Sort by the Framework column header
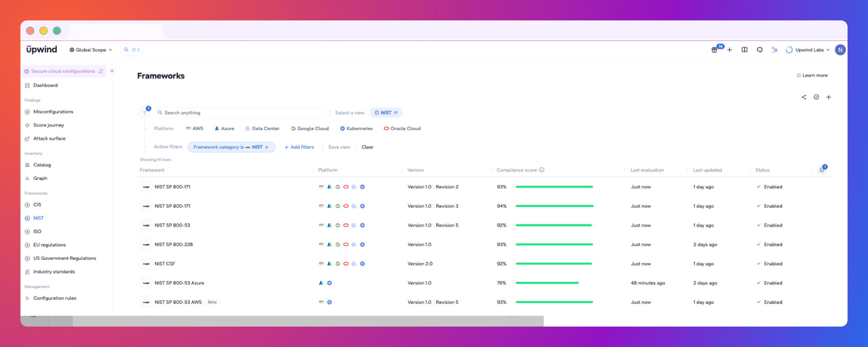Screen dimensions: 868x347 click(x=152, y=170)
